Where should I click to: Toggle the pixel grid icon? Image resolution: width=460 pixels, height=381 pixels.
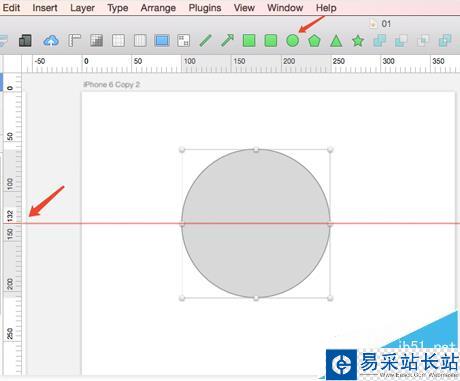[96, 41]
